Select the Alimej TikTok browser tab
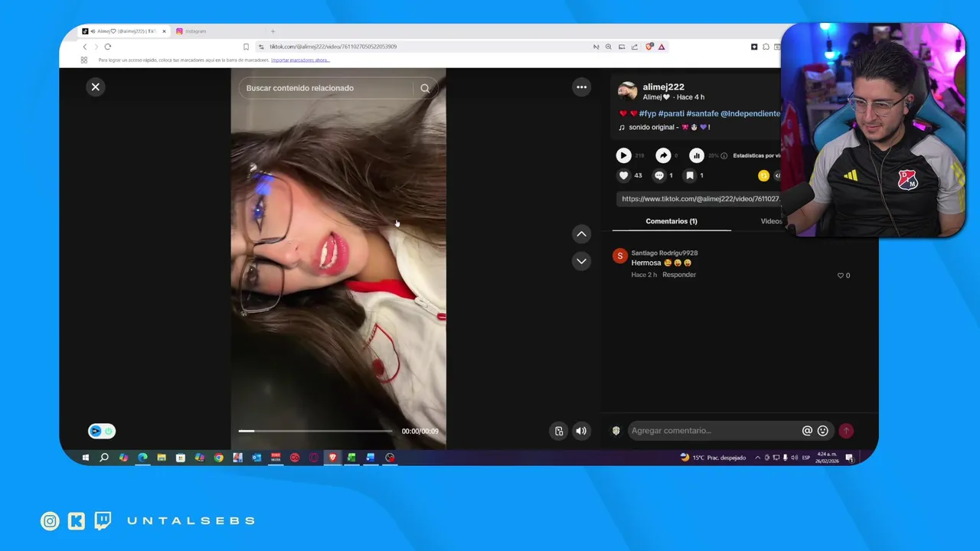This screenshot has height=551, width=980. point(122,31)
